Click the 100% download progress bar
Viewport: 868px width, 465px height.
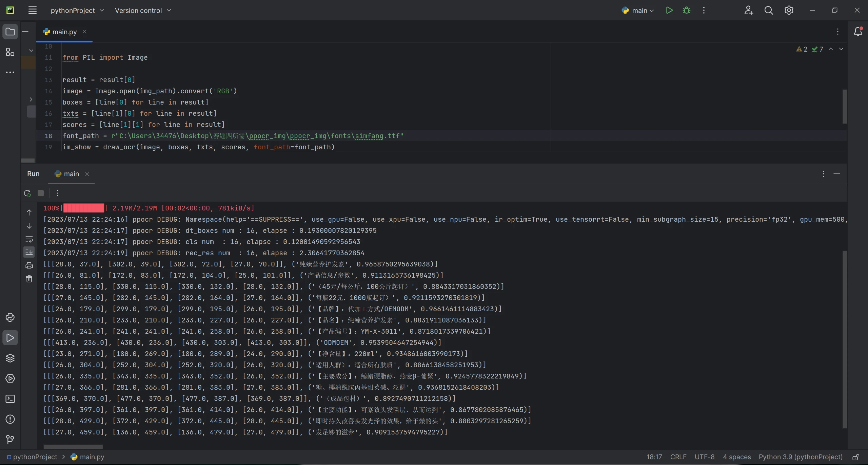pos(84,208)
